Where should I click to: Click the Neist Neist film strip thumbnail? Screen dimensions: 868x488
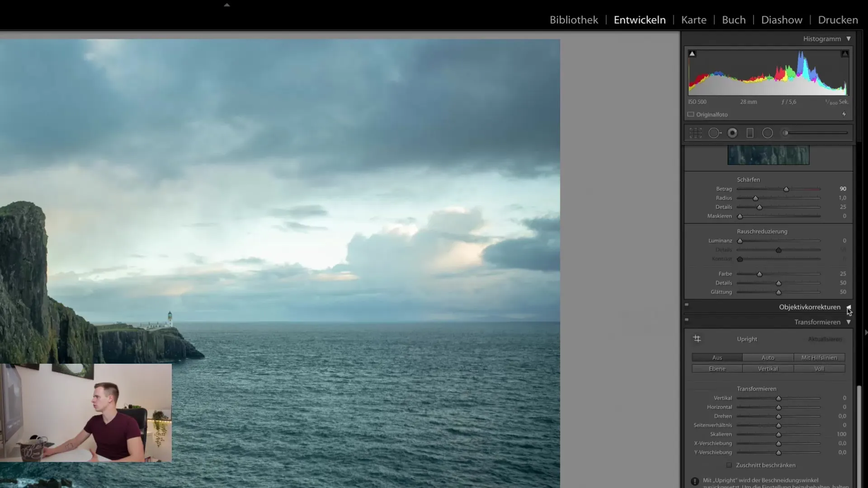tap(769, 155)
